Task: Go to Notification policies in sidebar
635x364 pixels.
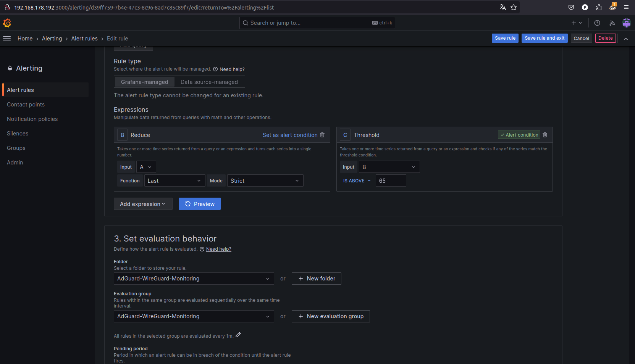Action: (32, 119)
